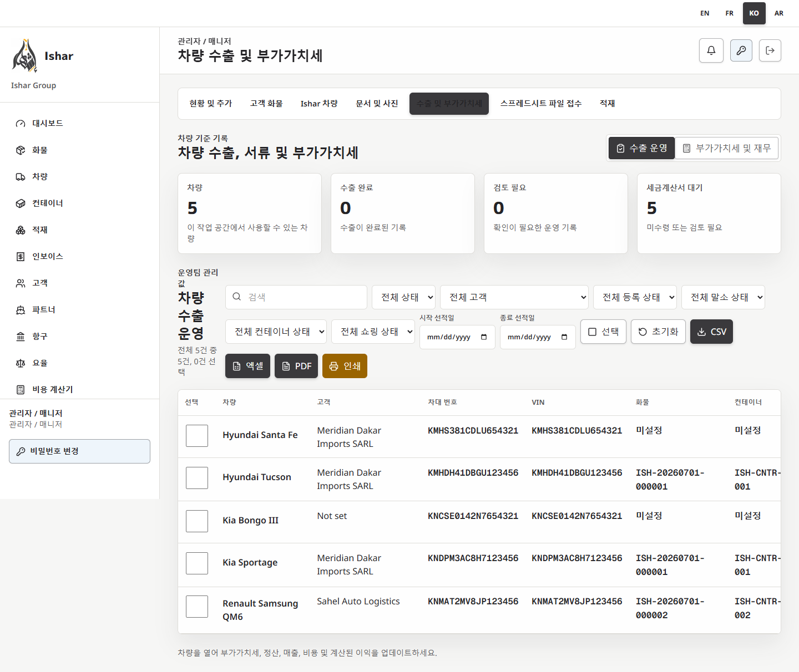Open the 적재 tab
This screenshot has height=672, width=799.
coord(608,104)
